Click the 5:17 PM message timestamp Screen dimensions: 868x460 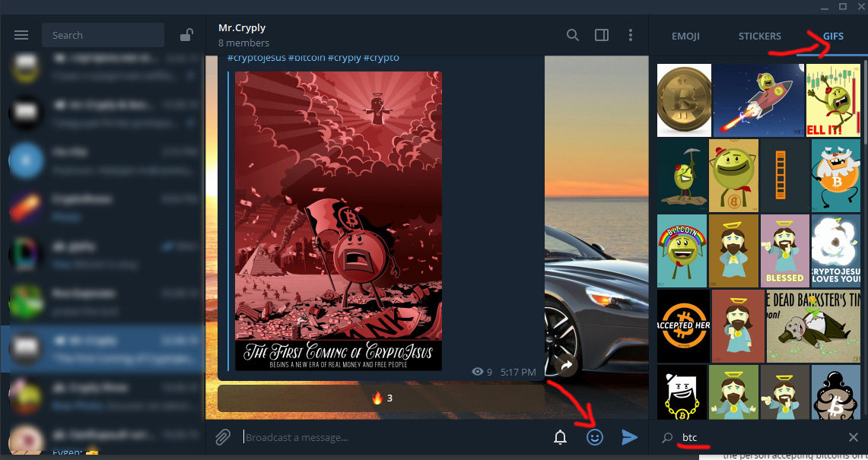coord(518,372)
